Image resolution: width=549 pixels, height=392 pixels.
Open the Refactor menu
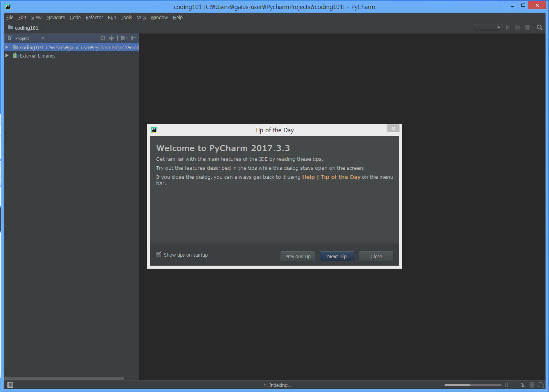click(94, 18)
